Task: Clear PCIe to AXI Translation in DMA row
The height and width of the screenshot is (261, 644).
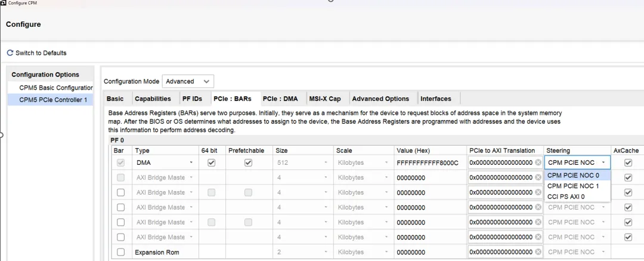Action: pos(538,162)
